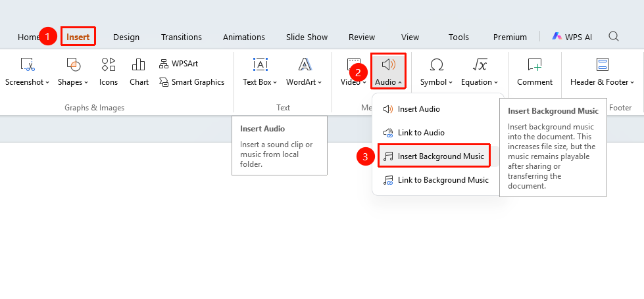Open the Animations tab
Image resolution: width=644 pixels, height=299 pixels.
243,37
